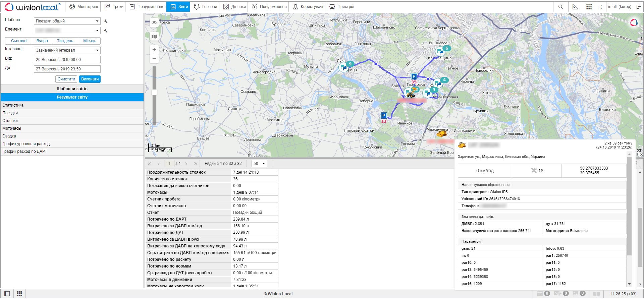The image size is (644, 299).
Task: Open rows-per-page dropdown showing 50
Action: pos(259,164)
